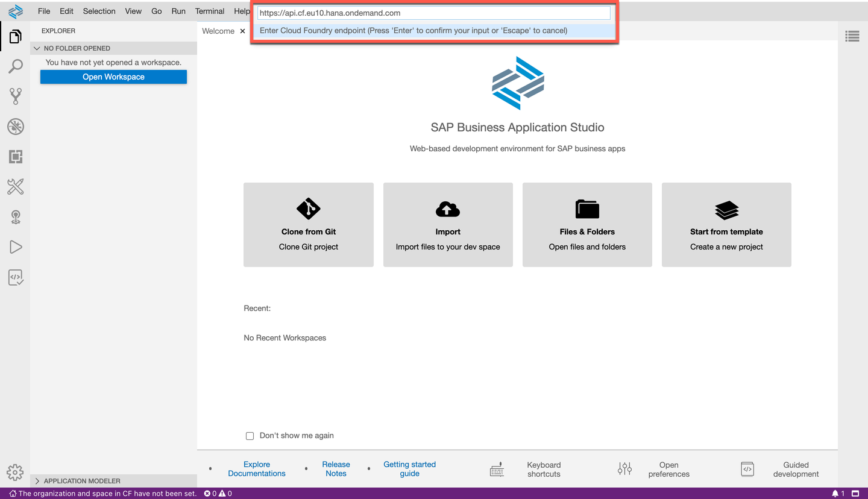
Task: Close the Welcome tab
Action: [243, 31]
